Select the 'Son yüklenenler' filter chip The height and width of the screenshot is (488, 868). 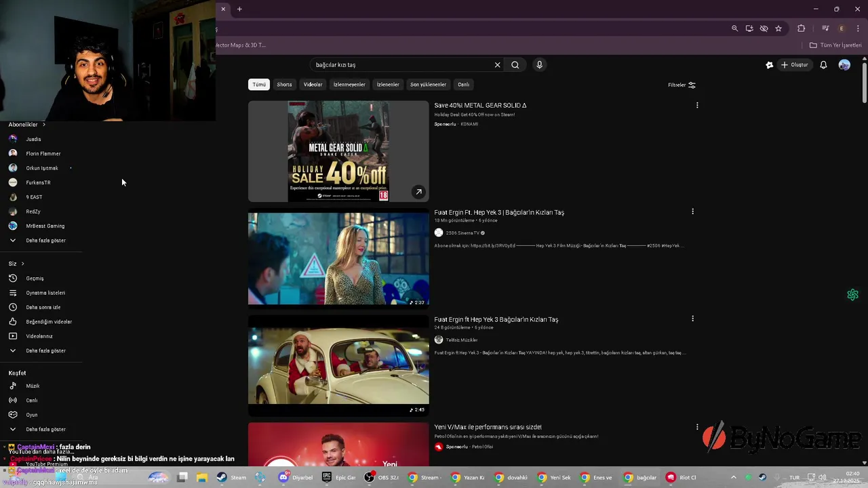[x=428, y=85]
